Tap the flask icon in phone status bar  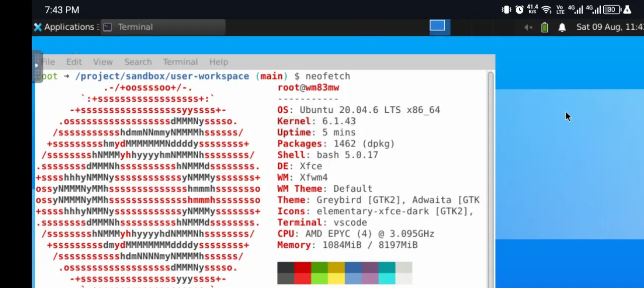pos(627,10)
